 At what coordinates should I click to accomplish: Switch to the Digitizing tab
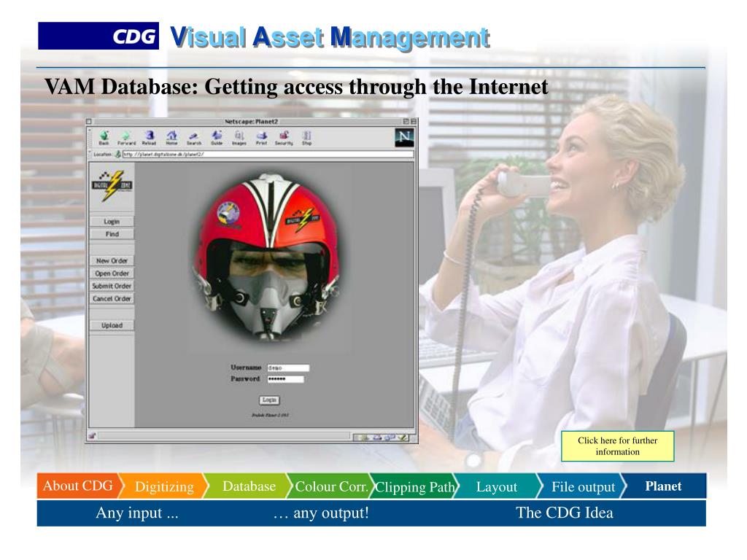tap(164, 486)
